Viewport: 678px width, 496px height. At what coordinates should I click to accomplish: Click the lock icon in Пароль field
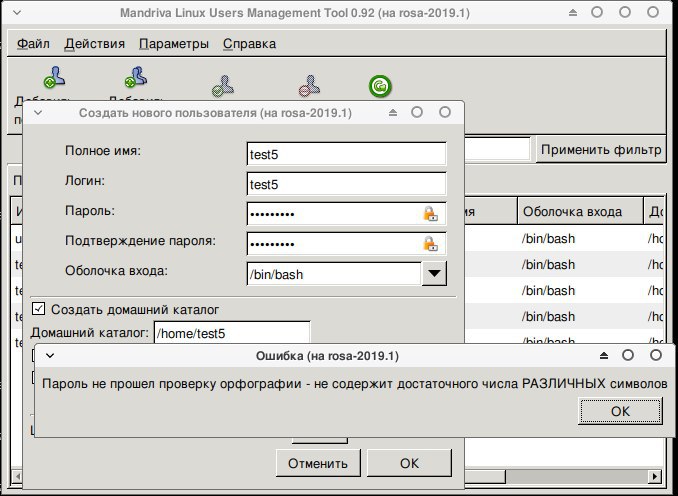click(430, 214)
